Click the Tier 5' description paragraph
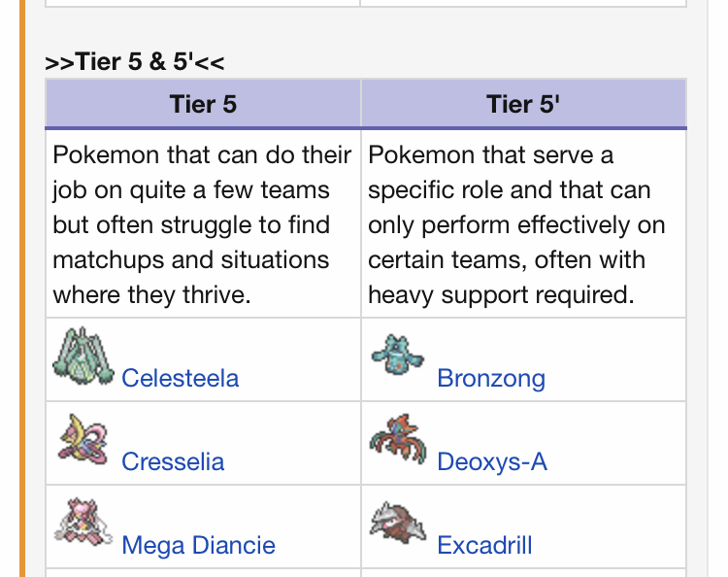This screenshot has height=577, width=728. (x=516, y=224)
